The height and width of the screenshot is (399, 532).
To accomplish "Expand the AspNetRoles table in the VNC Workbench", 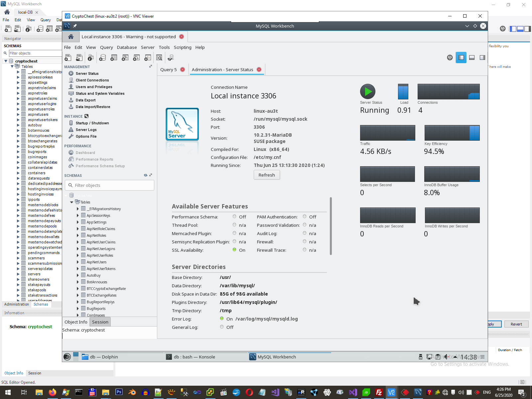I will click(x=78, y=235).
